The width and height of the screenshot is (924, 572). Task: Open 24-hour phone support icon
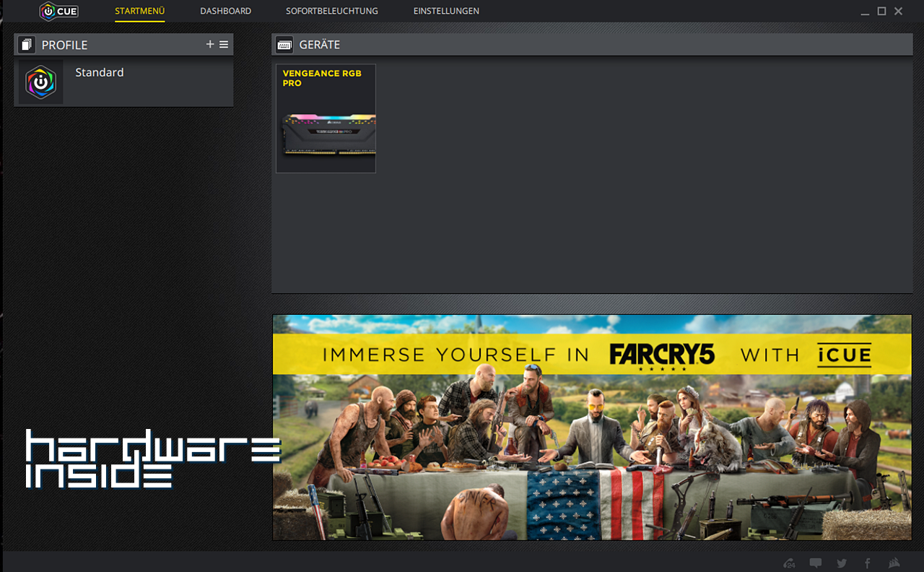789,563
